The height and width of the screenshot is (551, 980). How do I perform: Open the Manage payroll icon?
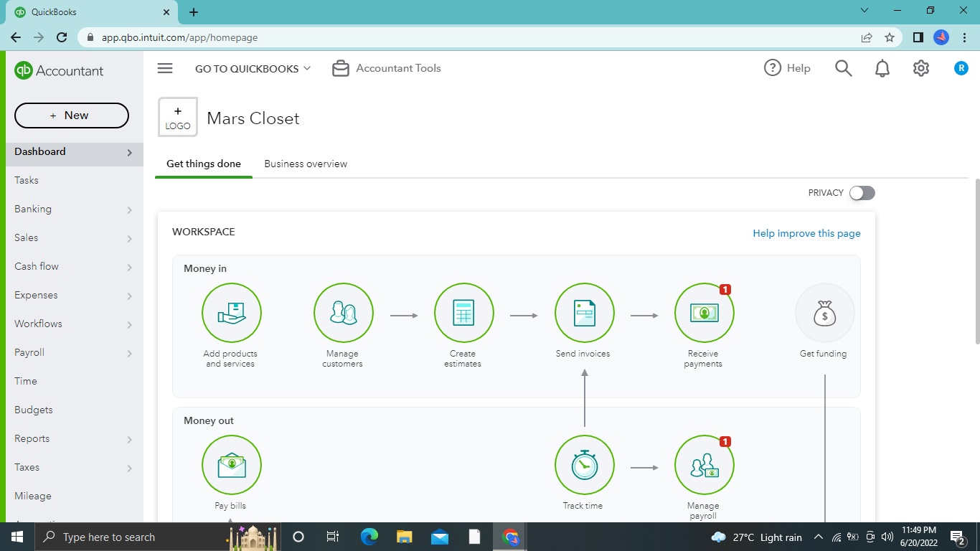(705, 465)
